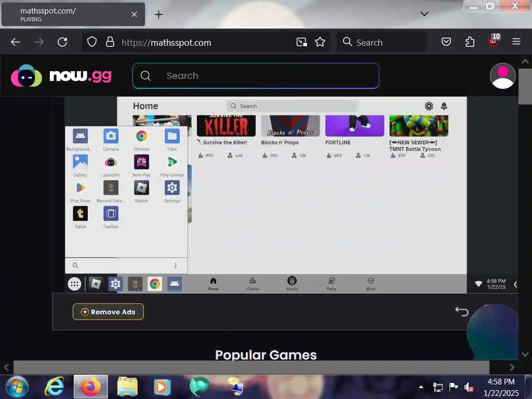Select the mathsspot.com browser tab
This screenshot has width=532, height=399.
pos(73,14)
